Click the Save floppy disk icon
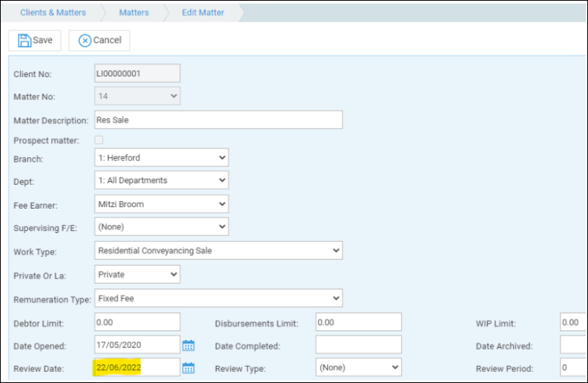Viewport: 588px width, 383px height. (24, 40)
